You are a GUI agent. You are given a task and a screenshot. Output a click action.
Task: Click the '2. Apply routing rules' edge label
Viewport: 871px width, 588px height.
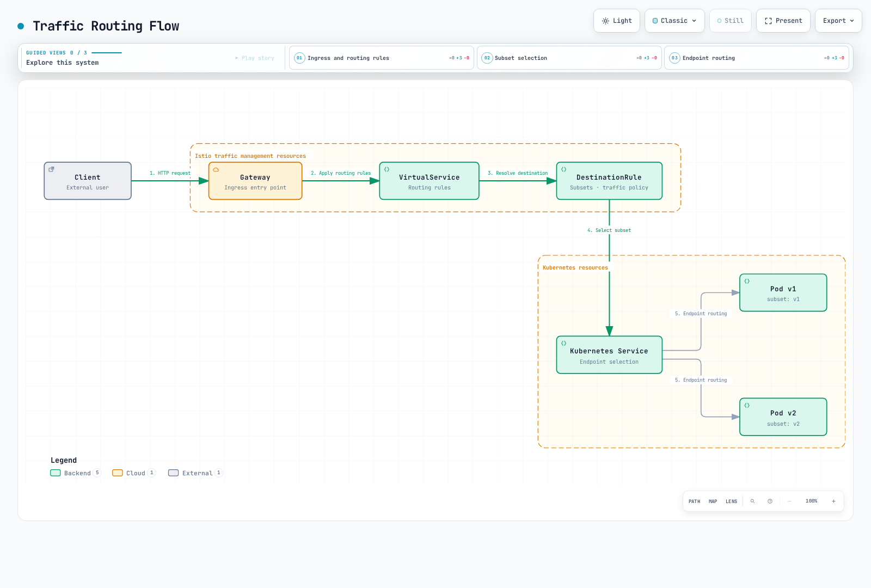pos(341,173)
